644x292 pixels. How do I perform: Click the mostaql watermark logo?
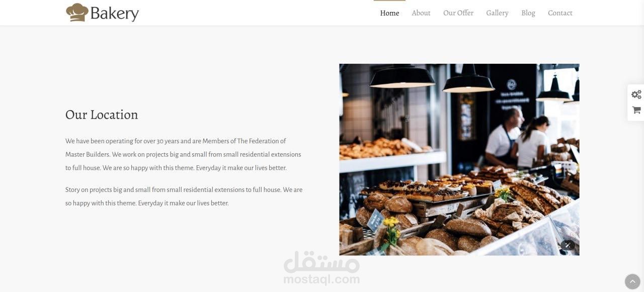pyautogui.click(x=321, y=262)
